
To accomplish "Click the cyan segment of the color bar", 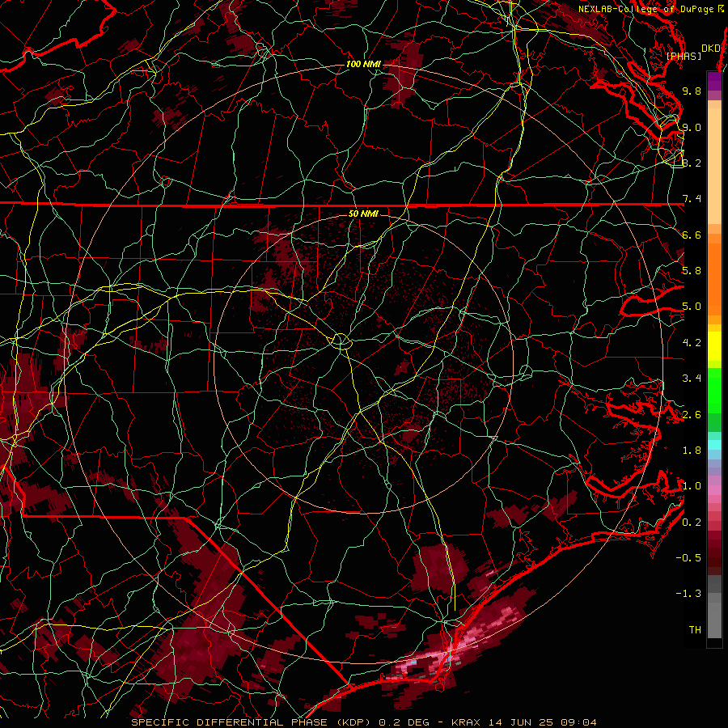I will coord(714,444).
